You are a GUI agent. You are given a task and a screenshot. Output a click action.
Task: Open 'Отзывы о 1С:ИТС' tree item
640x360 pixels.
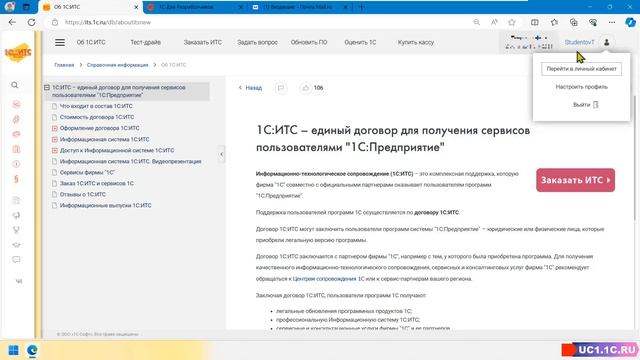82,194
